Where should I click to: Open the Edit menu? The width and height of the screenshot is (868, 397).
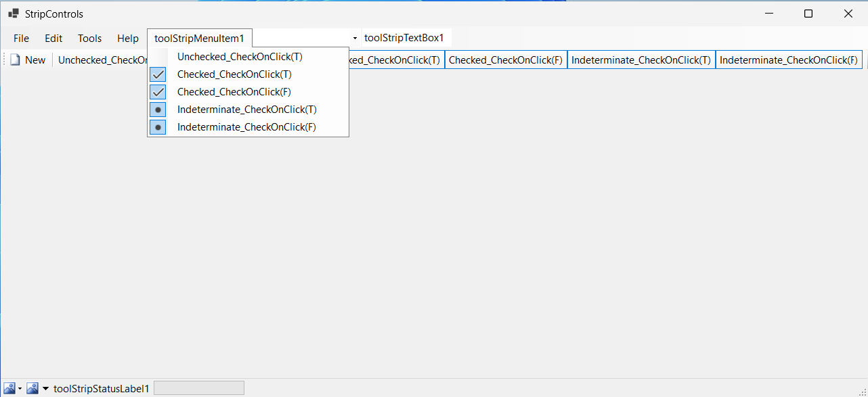pos(53,38)
